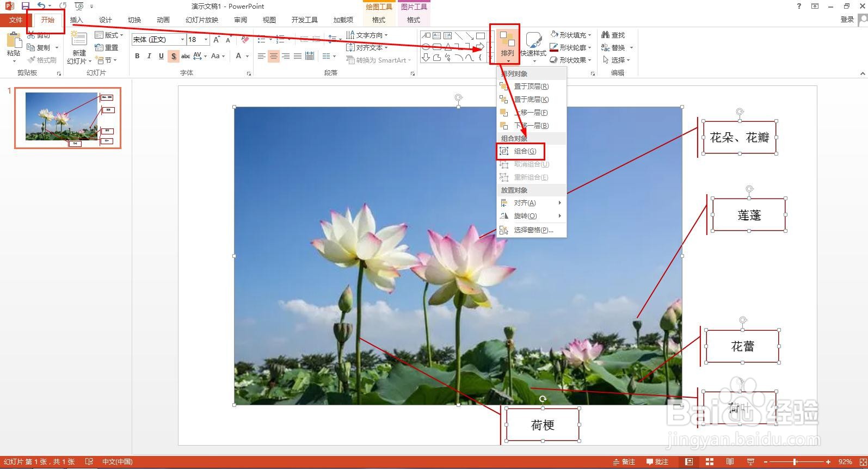Click the clear formatting eraser icon
Viewport: 868px width, 469px height.
pos(245,40)
